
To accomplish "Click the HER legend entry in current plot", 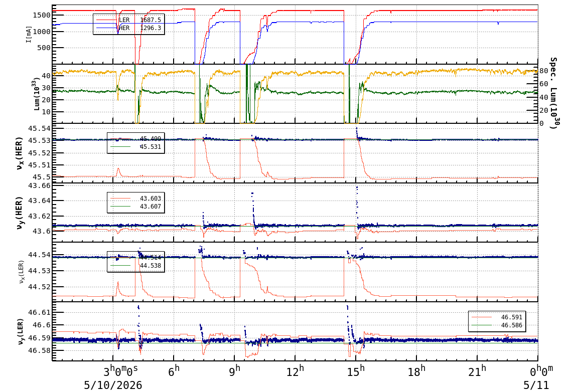I will [x=128, y=28].
